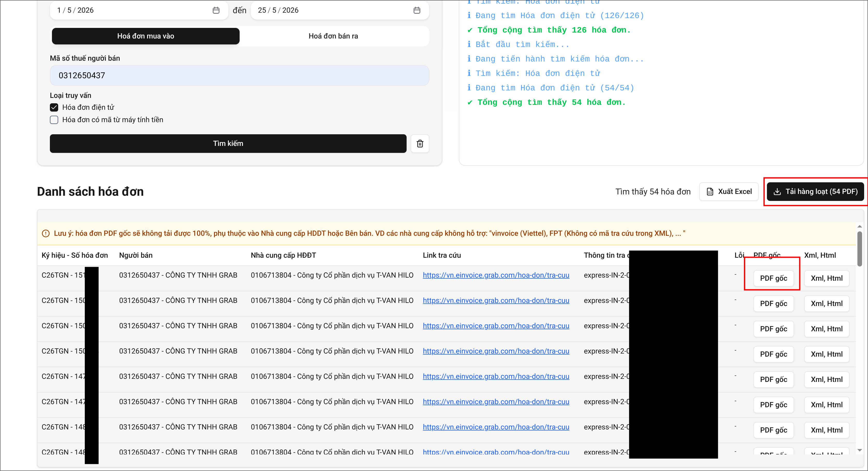The height and width of the screenshot is (471, 868).
Task: Click the Link tra cứu column header
Action: pos(442,255)
